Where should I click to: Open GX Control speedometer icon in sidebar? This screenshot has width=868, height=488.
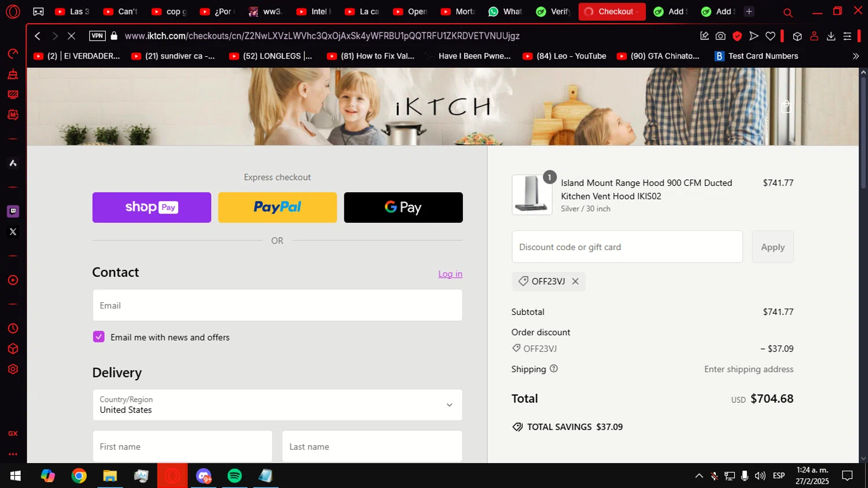tap(13, 54)
